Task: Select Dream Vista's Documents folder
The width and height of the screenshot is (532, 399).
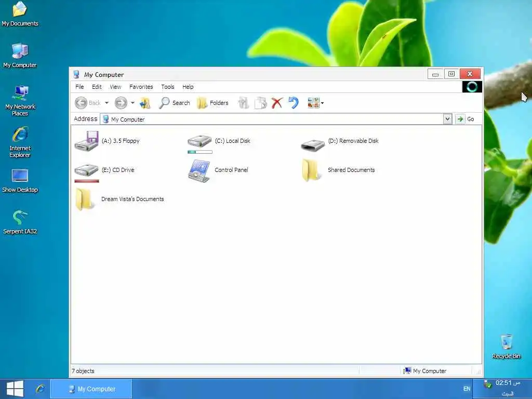Action: (x=119, y=199)
